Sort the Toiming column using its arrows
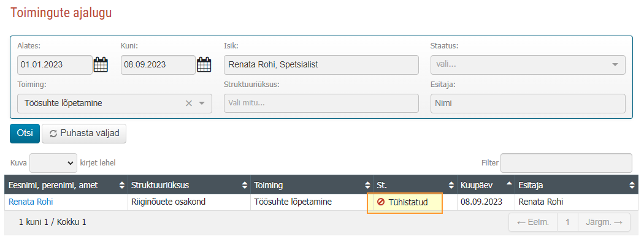Screen dimensions: 644x239 [x=367, y=186]
